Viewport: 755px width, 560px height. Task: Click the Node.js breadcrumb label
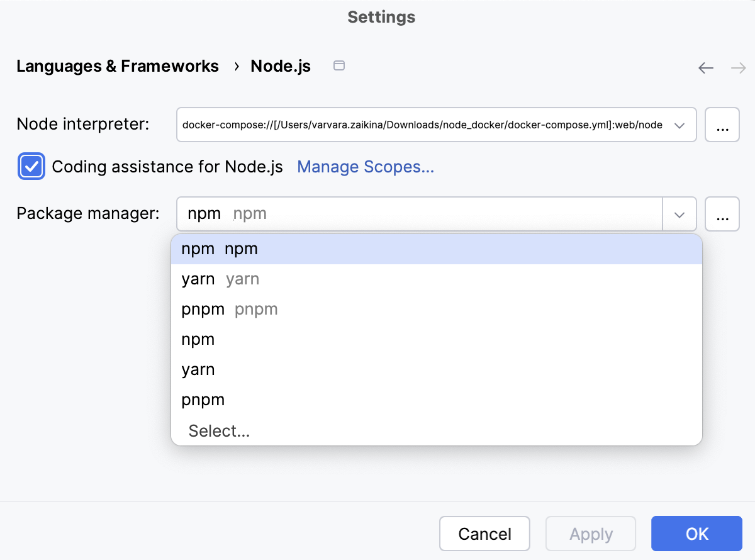point(281,65)
